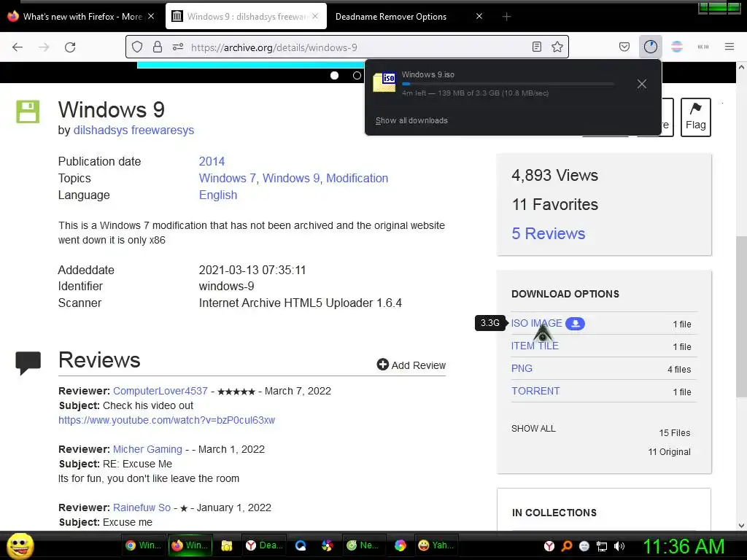
Task: Click the page scrollbar up arrow
Action: (x=741, y=67)
